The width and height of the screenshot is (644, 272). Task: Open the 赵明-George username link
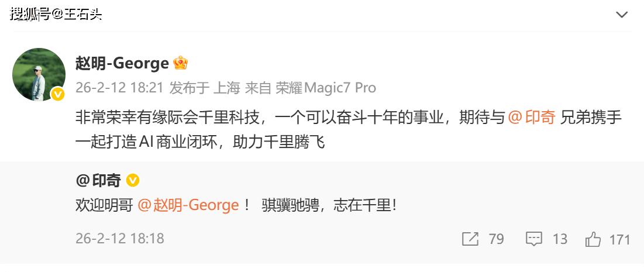click(x=122, y=64)
